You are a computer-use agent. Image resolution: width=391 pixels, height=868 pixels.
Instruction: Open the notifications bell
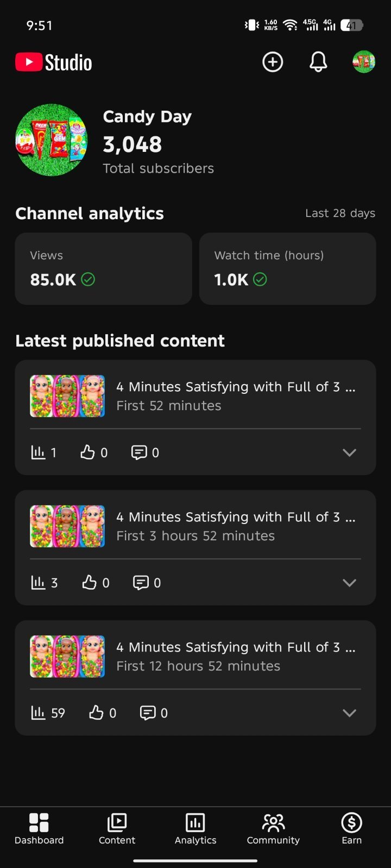tap(318, 62)
